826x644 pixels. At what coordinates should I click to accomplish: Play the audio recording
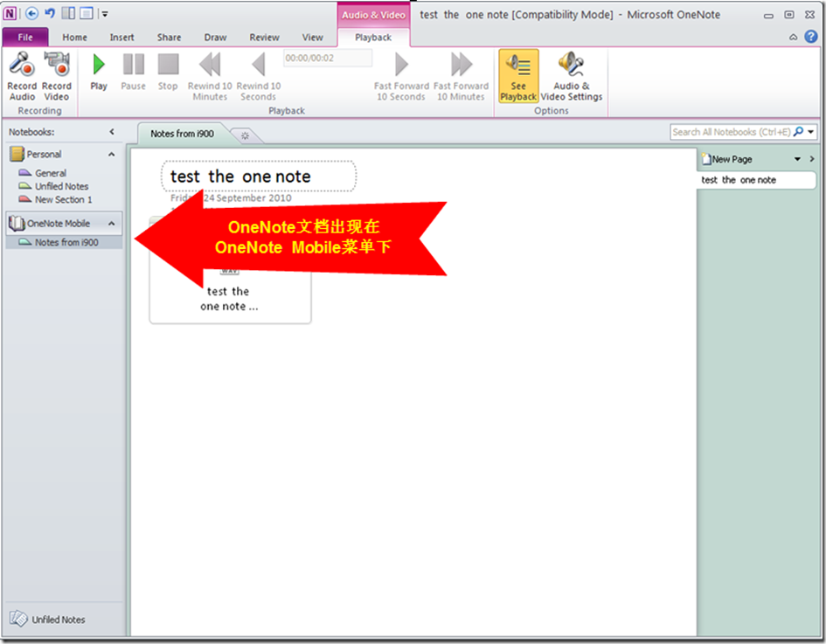pos(99,72)
